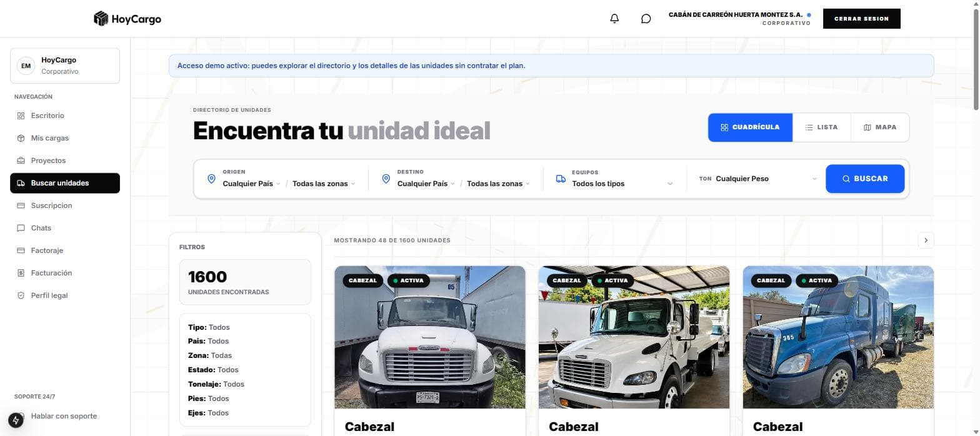This screenshot has height=436, width=980.
Task: Open Suscripcion page
Action: (65, 206)
